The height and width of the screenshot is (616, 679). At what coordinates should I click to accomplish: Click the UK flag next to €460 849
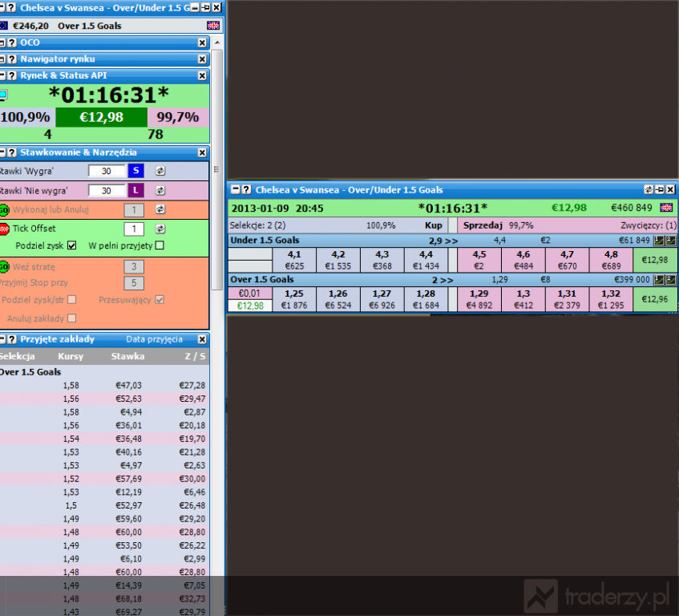666,208
